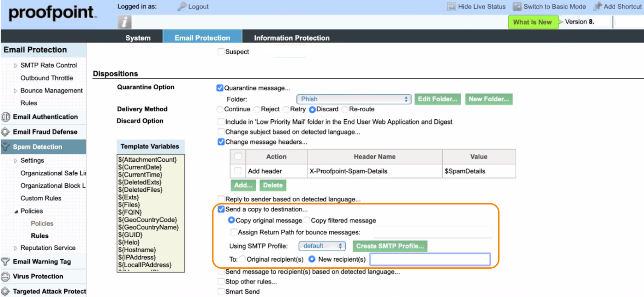Click the New recipient(s) text field
Viewport: 644px width, 297px height.
coord(430,259)
